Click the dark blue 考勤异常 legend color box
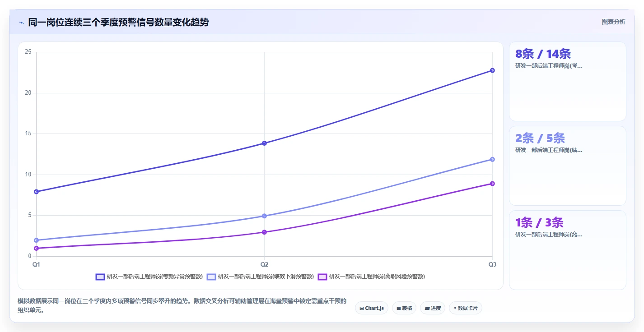 coord(100,277)
